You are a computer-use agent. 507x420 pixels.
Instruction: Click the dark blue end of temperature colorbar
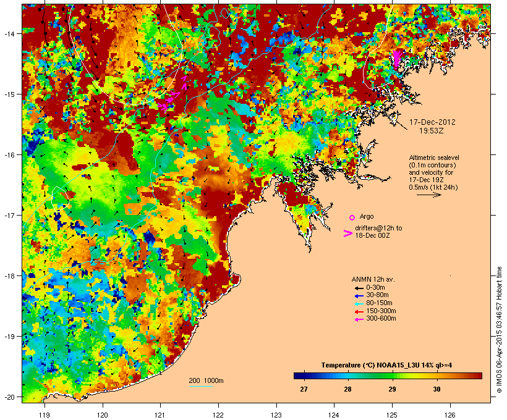(x=299, y=376)
